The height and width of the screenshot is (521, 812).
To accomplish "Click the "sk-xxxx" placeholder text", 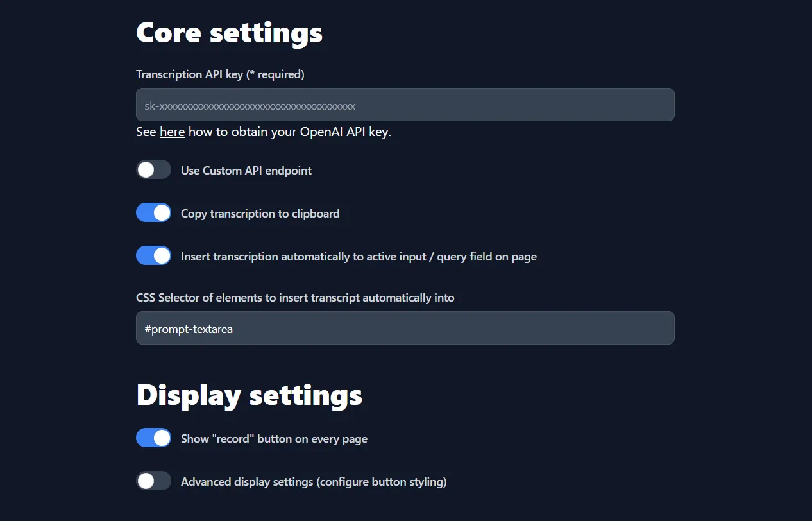I will pyautogui.click(x=250, y=106).
